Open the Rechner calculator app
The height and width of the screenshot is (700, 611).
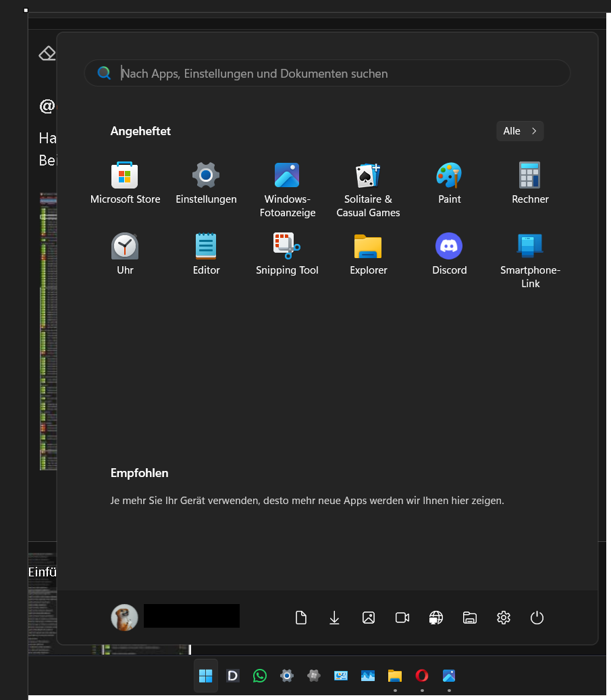[530, 184]
